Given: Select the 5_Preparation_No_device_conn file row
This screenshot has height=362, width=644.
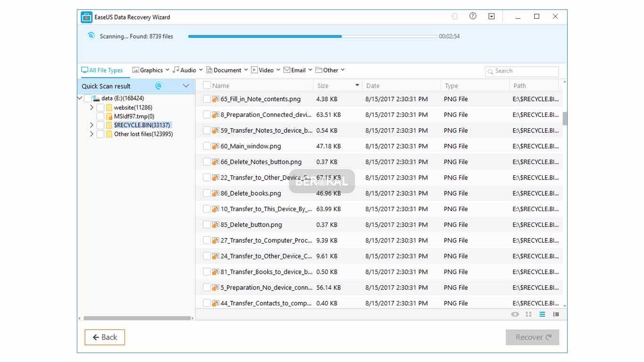Looking at the screenshot, I should [379, 288].
